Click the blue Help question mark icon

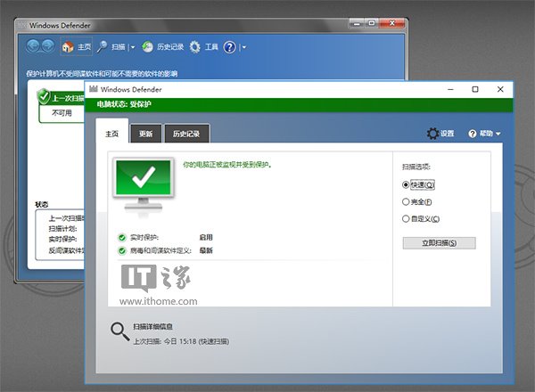click(229, 46)
